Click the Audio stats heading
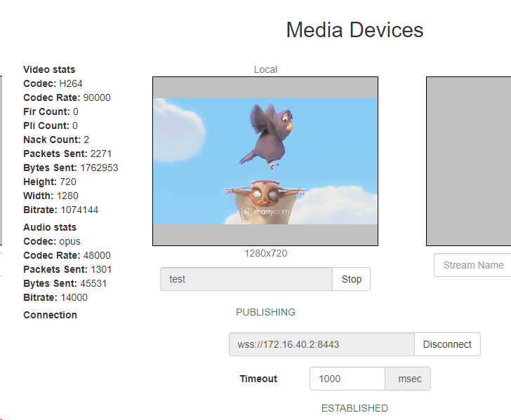This screenshot has height=420, width=511. pyautogui.click(x=50, y=227)
